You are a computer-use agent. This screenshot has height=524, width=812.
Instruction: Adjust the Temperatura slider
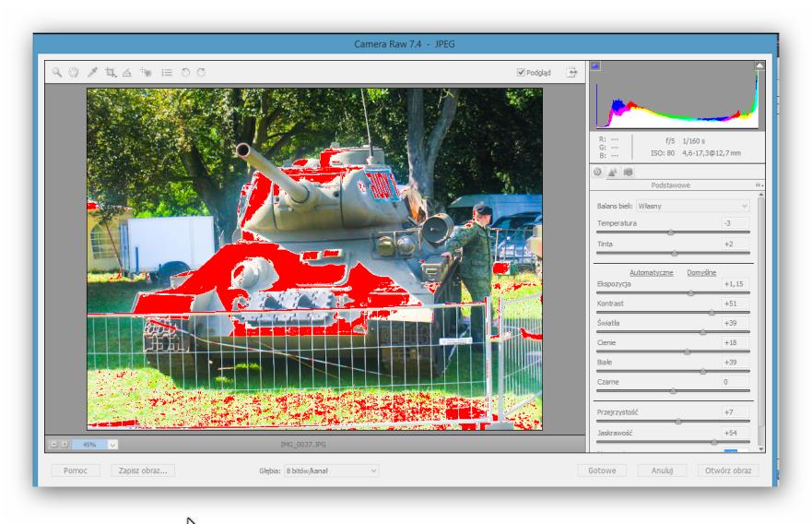pyautogui.click(x=671, y=232)
